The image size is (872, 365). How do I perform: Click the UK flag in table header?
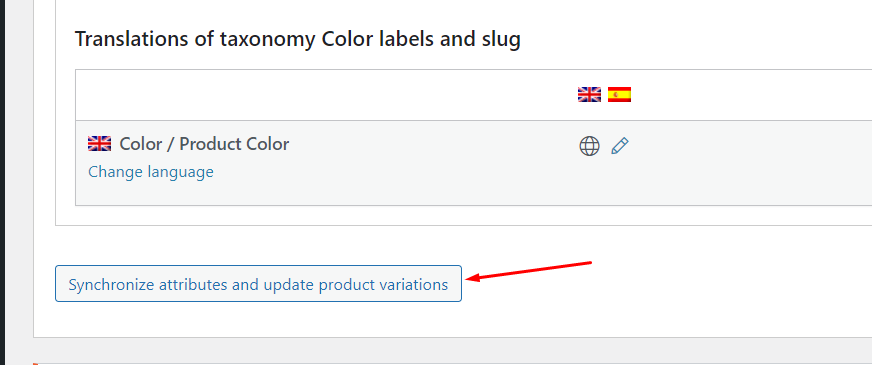click(x=589, y=95)
